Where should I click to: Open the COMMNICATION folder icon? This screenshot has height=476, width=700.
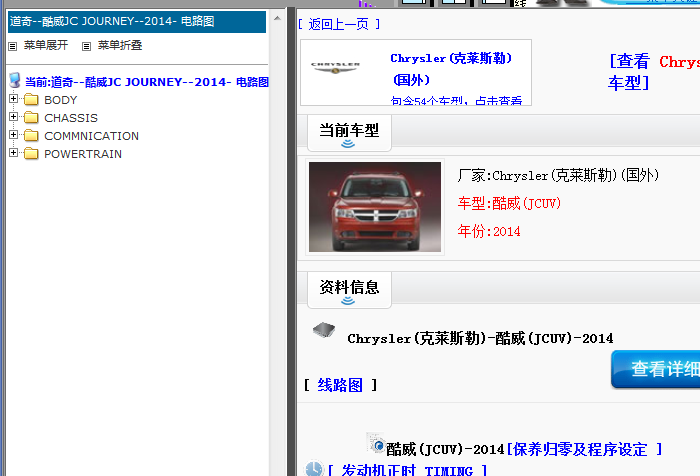tap(31, 135)
